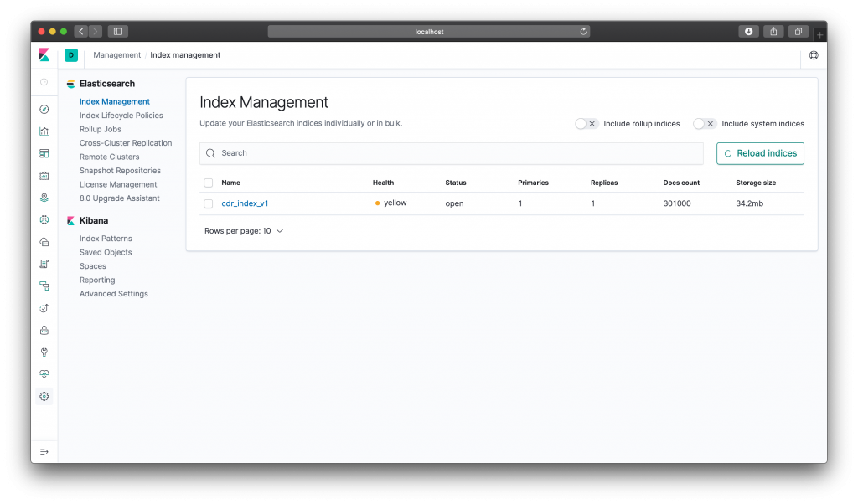Open APM from the side navigation
This screenshot has width=858, height=504.
[44, 285]
